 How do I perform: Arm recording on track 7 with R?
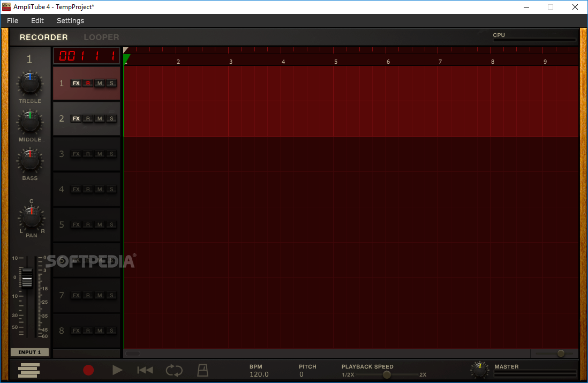(88, 296)
